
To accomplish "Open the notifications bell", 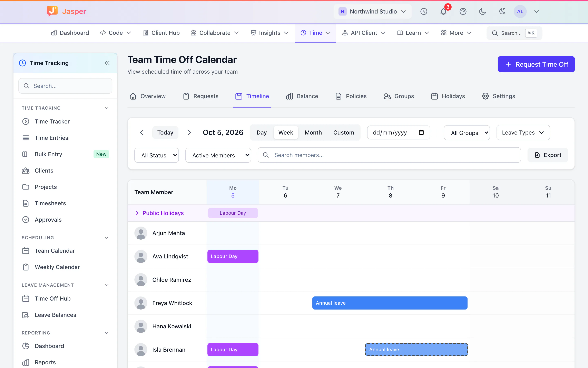I will pyautogui.click(x=443, y=11).
